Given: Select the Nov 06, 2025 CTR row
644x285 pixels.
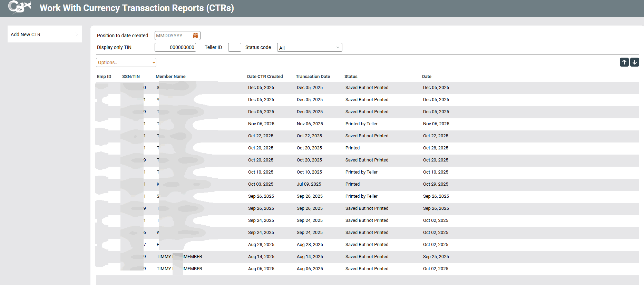Looking at the screenshot, I should click(x=261, y=124).
